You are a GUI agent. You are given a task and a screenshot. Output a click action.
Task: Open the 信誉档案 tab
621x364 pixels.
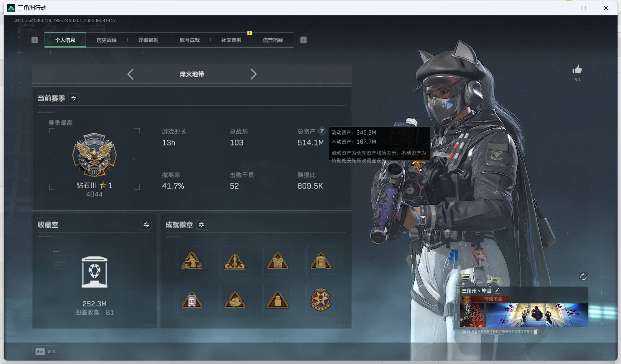(273, 40)
